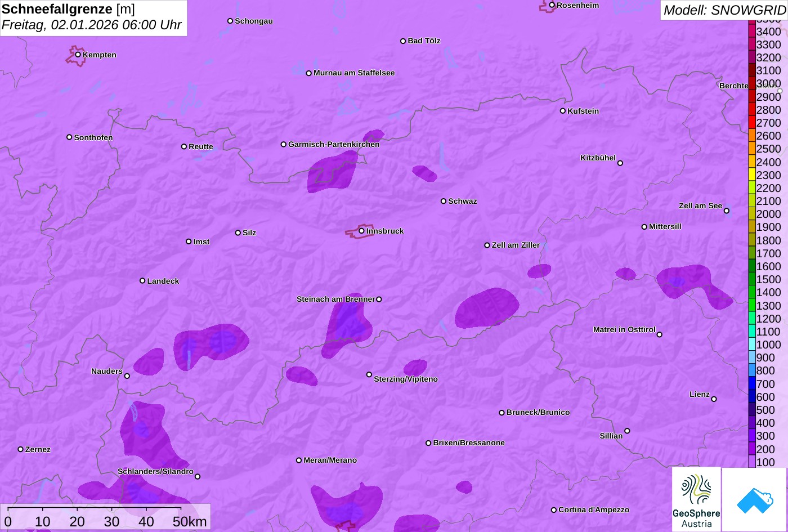Click the Rosenheim location dot
The width and height of the screenshot is (788, 532).
click(x=552, y=5)
